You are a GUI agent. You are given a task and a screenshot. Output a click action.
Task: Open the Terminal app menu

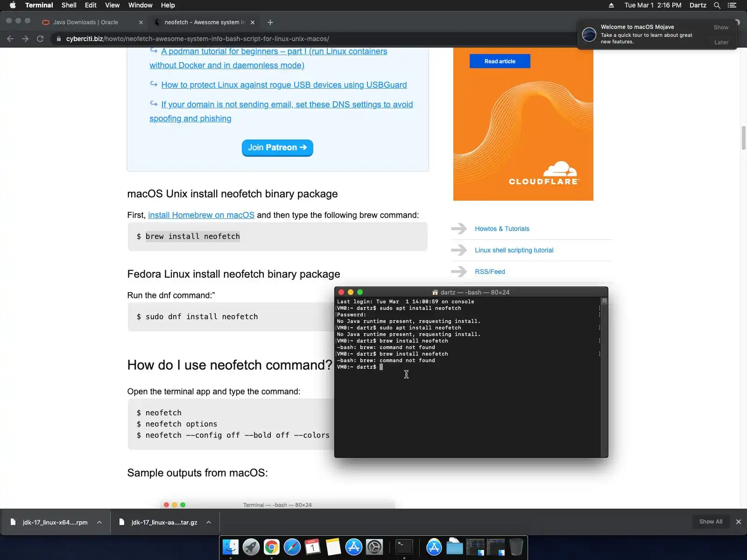(x=39, y=5)
